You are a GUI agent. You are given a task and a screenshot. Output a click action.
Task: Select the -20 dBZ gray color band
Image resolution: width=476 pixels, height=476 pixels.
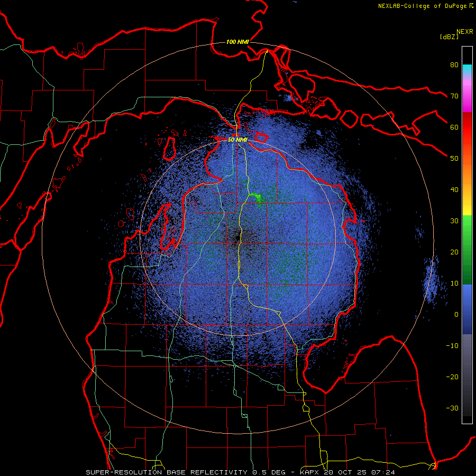point(467,377)
